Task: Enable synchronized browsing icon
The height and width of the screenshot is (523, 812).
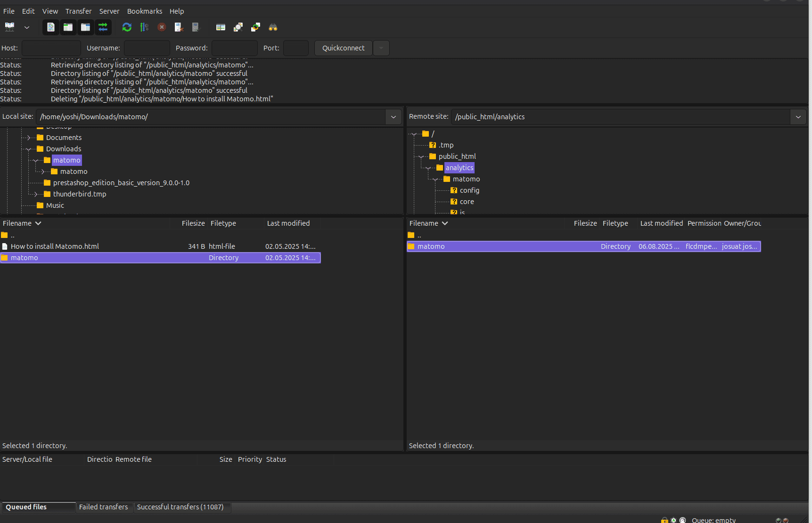Action: [255, 27]
